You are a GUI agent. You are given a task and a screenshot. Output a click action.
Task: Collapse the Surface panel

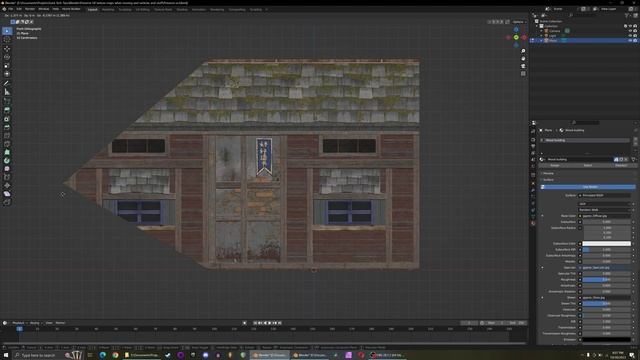[x=548, y=180]
